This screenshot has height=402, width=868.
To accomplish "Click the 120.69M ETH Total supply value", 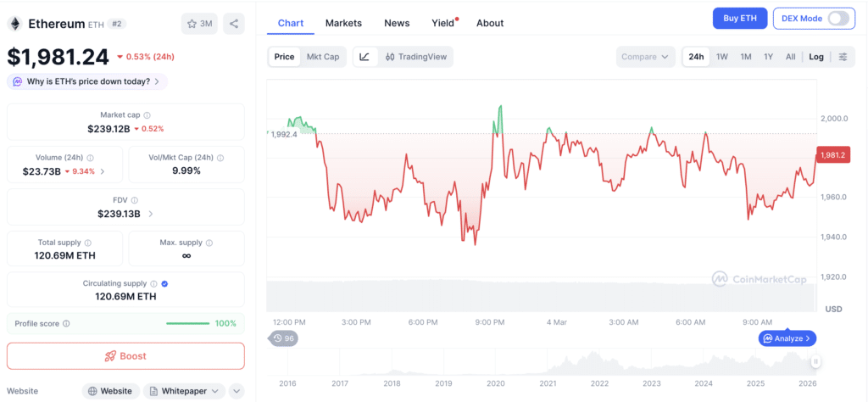I will click(64, 256).
